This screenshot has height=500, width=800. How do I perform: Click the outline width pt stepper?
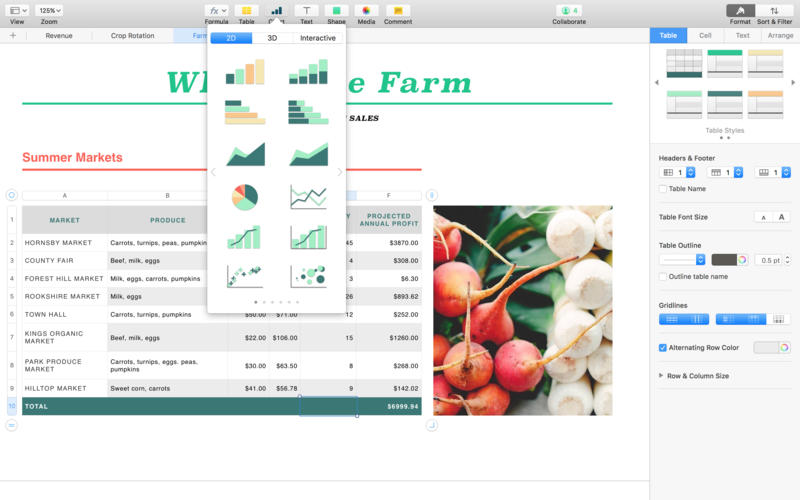coord(787,260)
